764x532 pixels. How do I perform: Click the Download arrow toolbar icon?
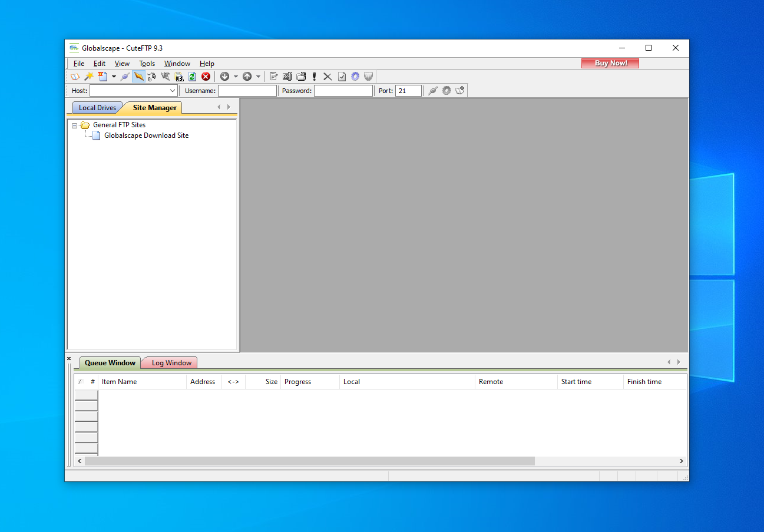coord(224,76)
